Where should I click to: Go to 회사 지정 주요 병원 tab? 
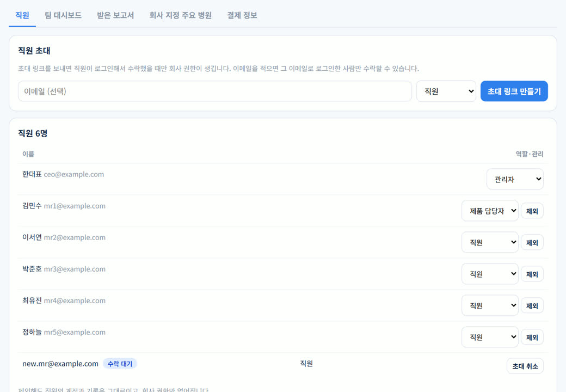[181, 15]
